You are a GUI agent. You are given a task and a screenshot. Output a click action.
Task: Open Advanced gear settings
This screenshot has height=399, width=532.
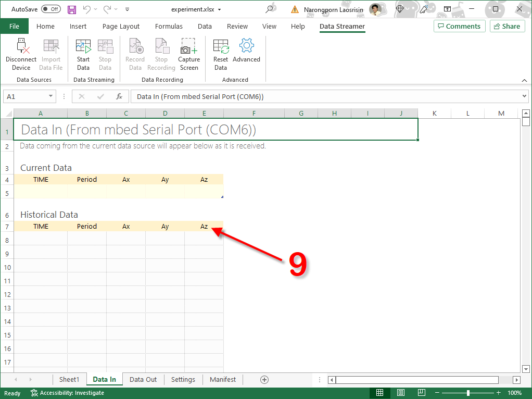click(x=246, y=45)
